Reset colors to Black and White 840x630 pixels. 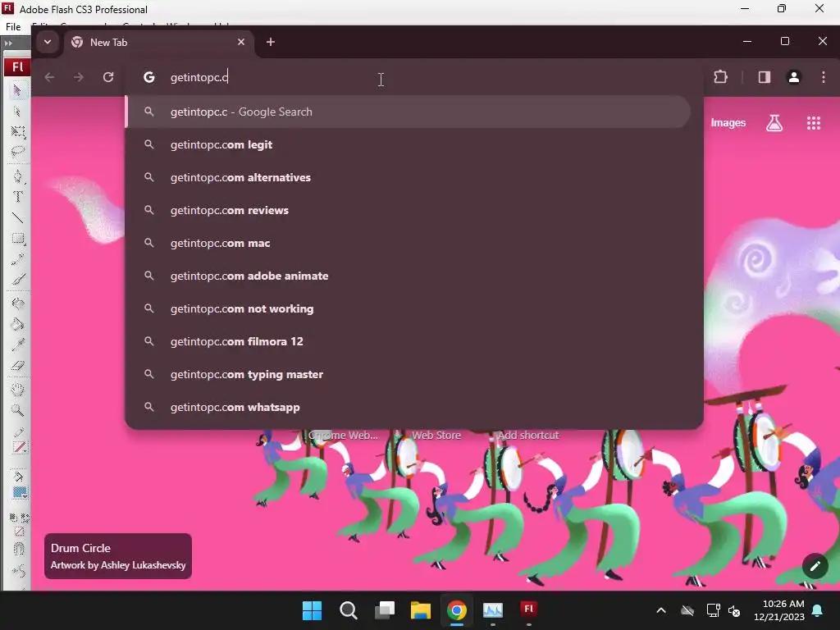click(13, 518)
